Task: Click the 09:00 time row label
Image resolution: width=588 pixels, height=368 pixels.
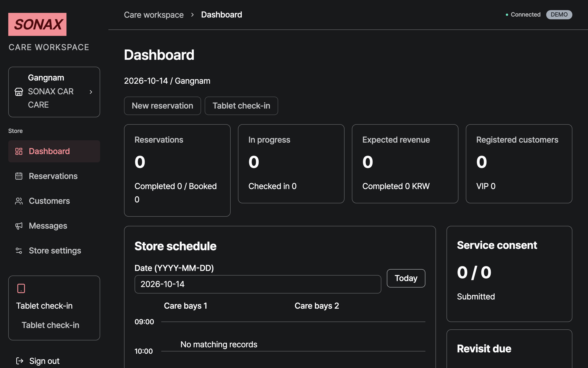Action: pyautogui.click(x=144, y=322)
